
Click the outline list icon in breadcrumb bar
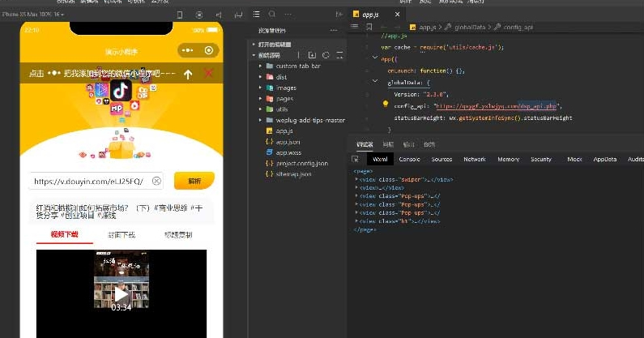[355, 27]
